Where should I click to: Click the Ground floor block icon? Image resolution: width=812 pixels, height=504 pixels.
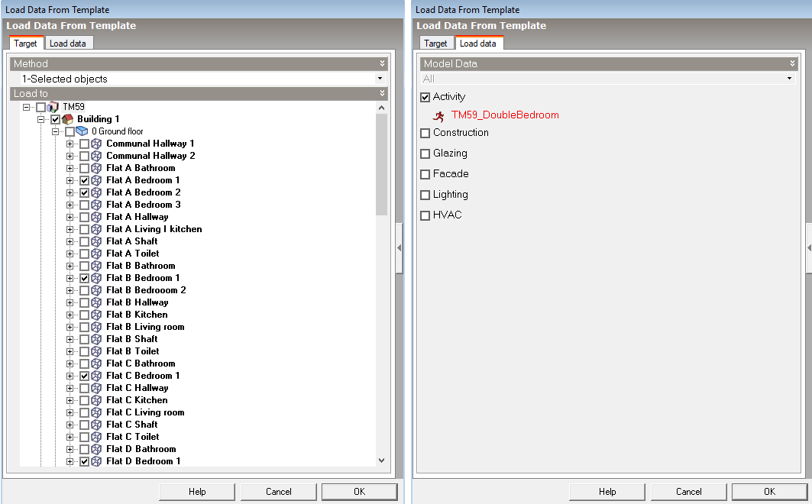tap(82, 131)
